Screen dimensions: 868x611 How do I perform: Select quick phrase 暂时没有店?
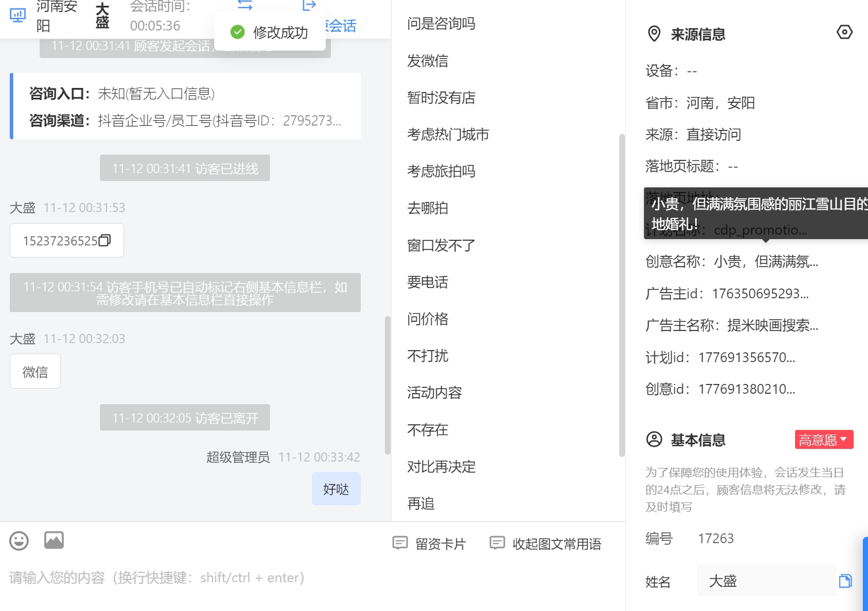click(441, 97)
